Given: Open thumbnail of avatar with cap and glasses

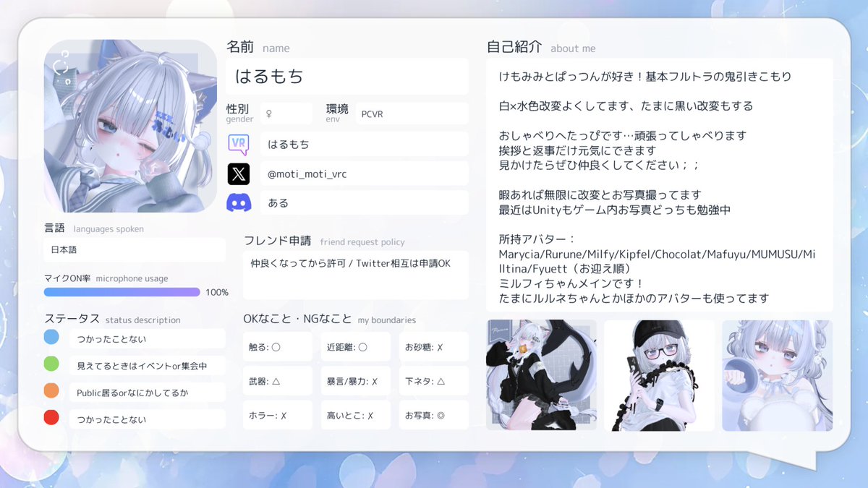Looking at the screenshot, I should (x=660, y=375).
